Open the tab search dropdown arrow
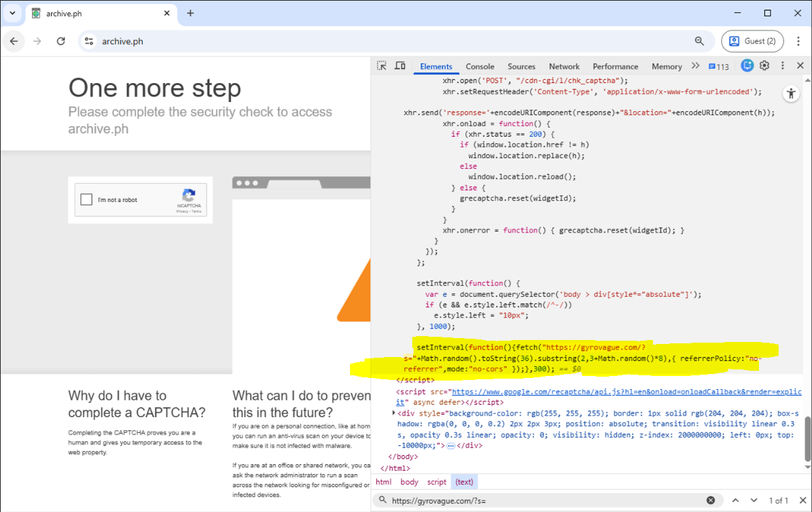Viewport: 812px width, 512px height. click(x=12, y=13)
